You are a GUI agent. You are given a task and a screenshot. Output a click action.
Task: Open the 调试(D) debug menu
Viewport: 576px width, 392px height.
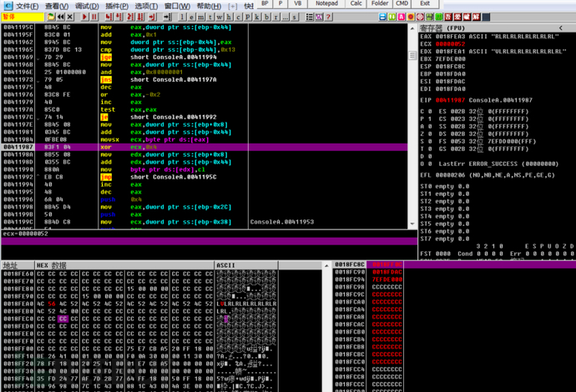(87, 5)
